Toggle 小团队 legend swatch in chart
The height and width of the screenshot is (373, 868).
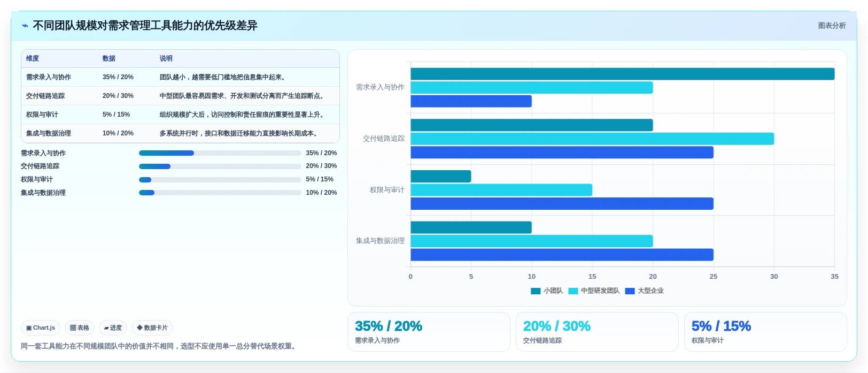(x=536, y=291)
